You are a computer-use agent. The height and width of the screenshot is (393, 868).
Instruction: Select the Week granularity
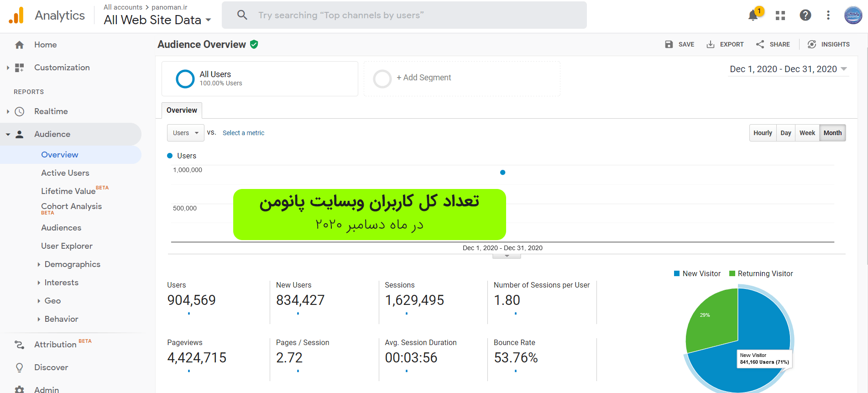point(807,133)
